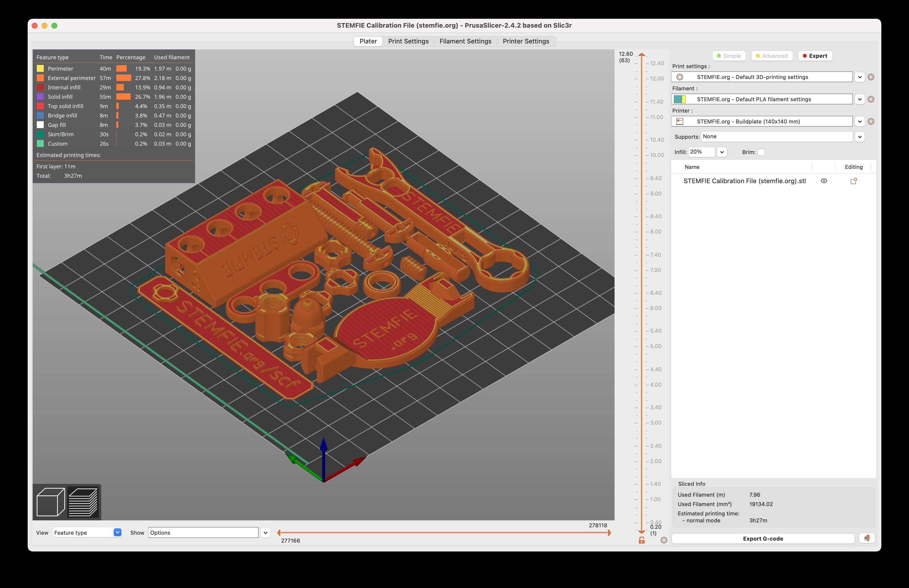909x588 pixels.
Task: Click Internal infill dark red swatch
Action: (40, 87)
